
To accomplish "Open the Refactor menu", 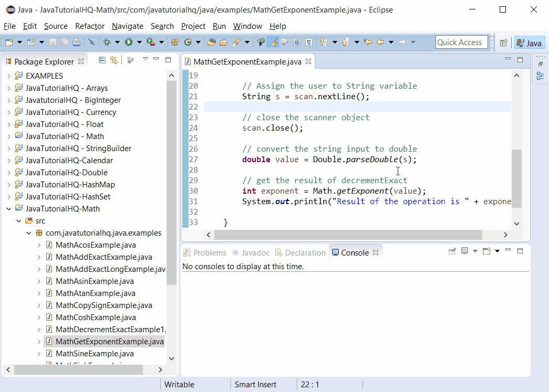I will (89, 26).
